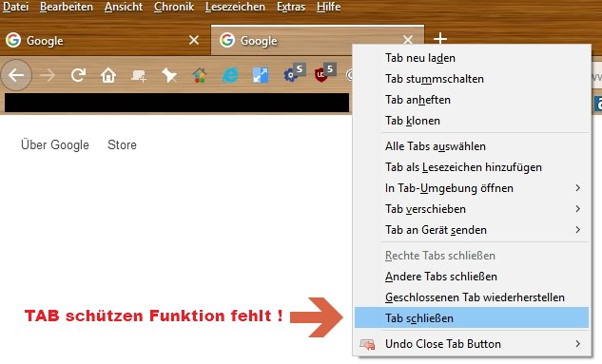Open a new tab with plus button
Image resolution: width=602 pixels, height=364 pixels.
coord(440,38)
